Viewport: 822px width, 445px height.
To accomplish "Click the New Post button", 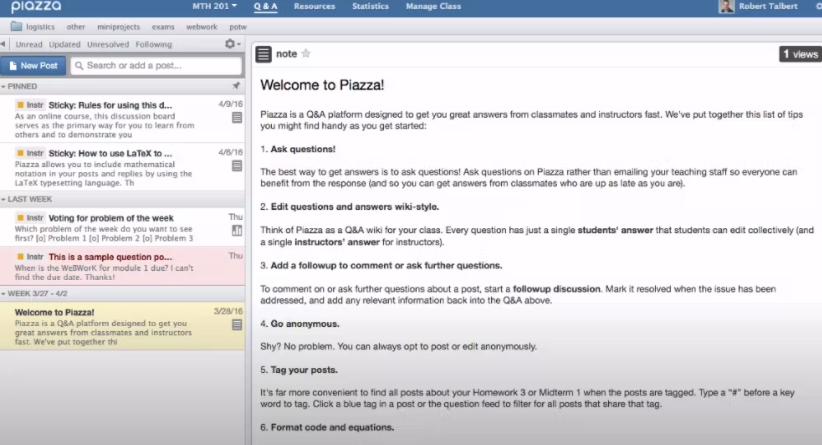I will (33, 66).
